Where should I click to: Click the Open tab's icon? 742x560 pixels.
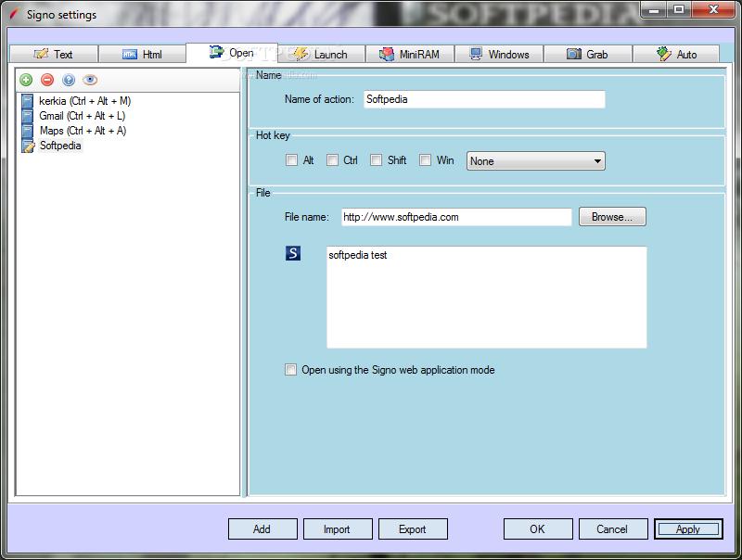click(216, 52)
